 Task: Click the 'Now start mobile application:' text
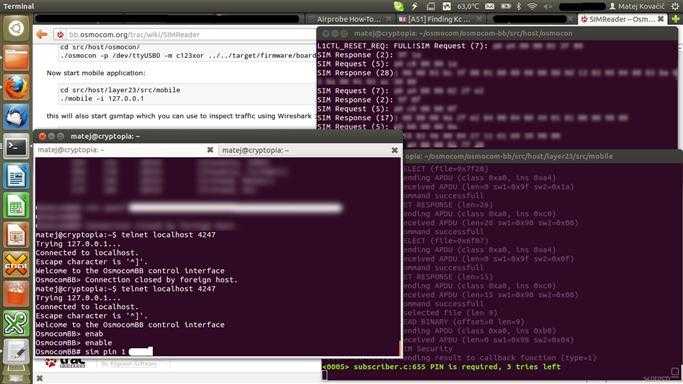[96, 73]
